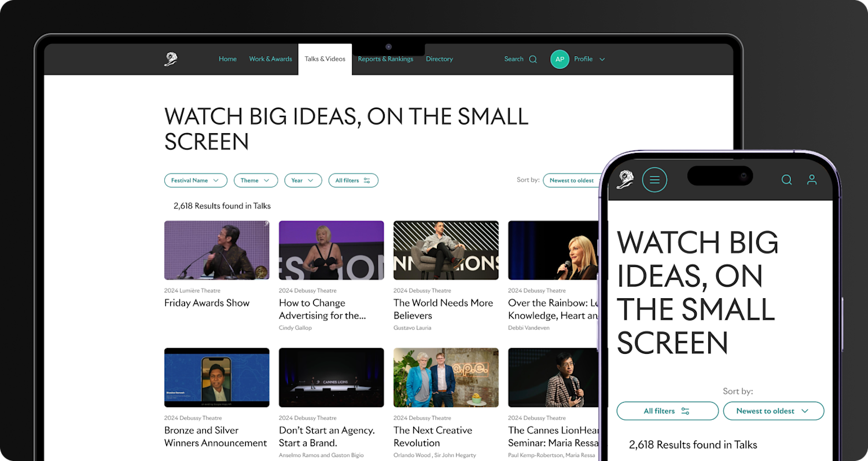
Task: Click The Next Creative Revolution title
Action: coord(433,437)
